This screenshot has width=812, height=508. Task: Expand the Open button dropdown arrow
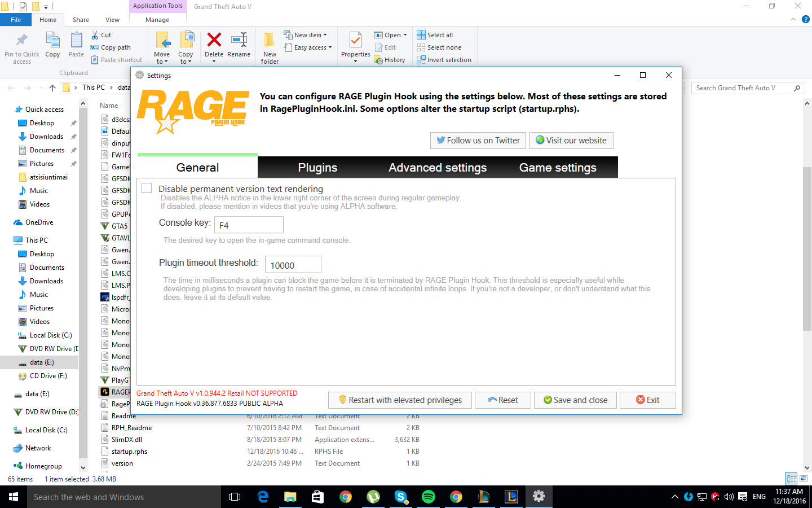pos(405,35)
